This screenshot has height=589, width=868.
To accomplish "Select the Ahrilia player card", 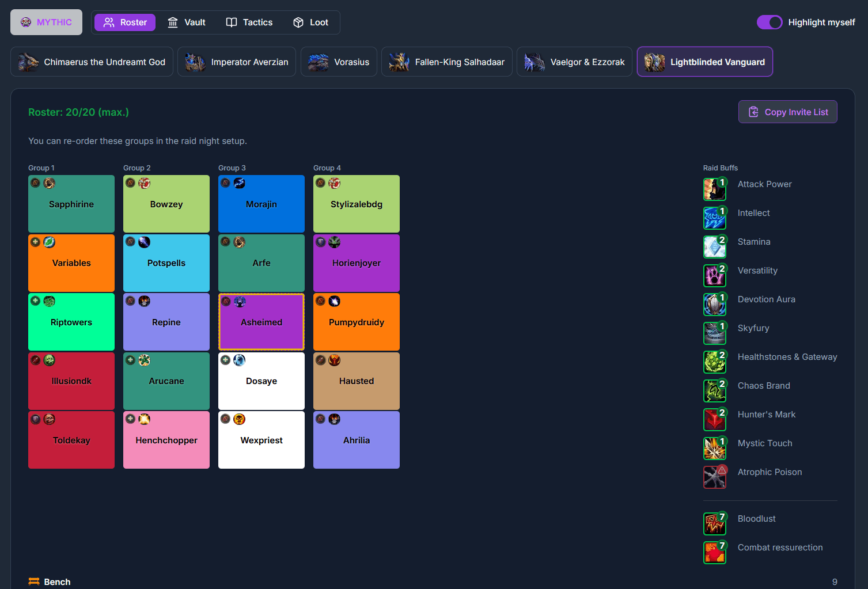I will (x=357, y=440).
